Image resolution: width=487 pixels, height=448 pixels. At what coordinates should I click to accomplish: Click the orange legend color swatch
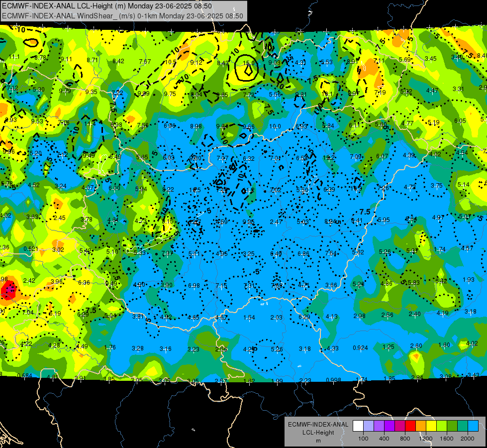421,426
